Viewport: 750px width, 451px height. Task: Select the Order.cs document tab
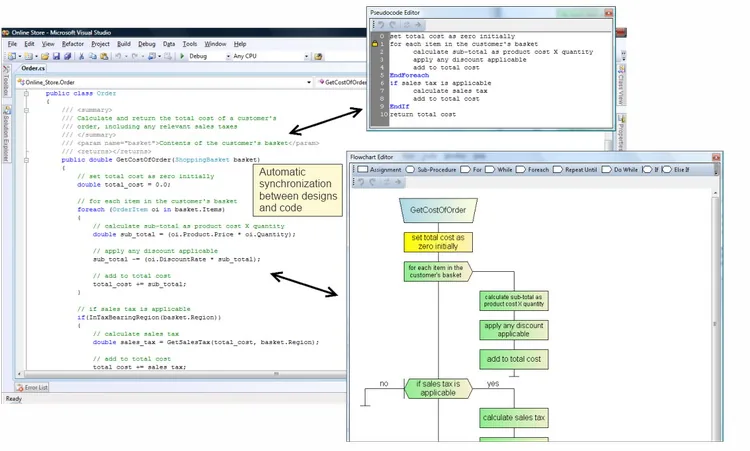pyautogui.click(x=33, y=68)
